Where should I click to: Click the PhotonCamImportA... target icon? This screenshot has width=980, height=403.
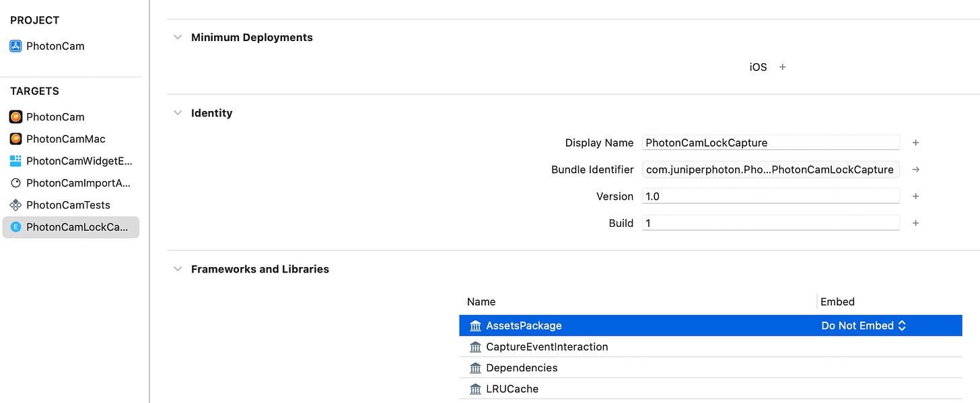(15, 183)
